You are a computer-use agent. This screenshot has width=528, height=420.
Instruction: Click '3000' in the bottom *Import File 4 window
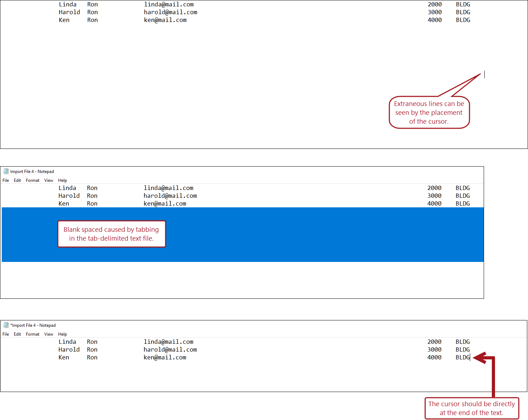click(x=434, y=349)
